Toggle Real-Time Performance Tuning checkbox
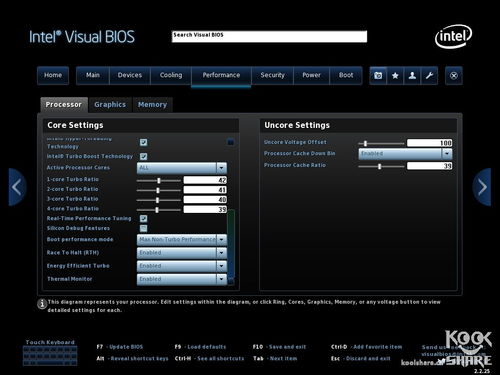 pyautogui.click(x=144, y=218)
